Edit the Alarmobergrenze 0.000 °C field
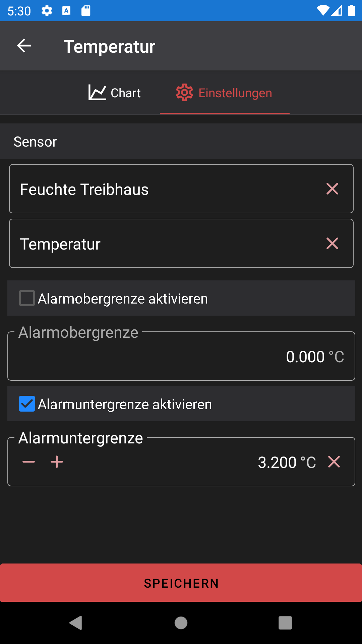Screen dimensions: 362x644 tap(181, 356)
